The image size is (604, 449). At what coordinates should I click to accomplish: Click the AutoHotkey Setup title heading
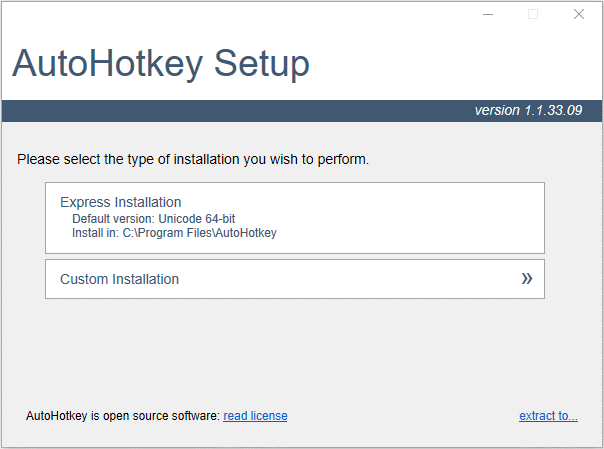pyautogui.click(x=161, y=64)
